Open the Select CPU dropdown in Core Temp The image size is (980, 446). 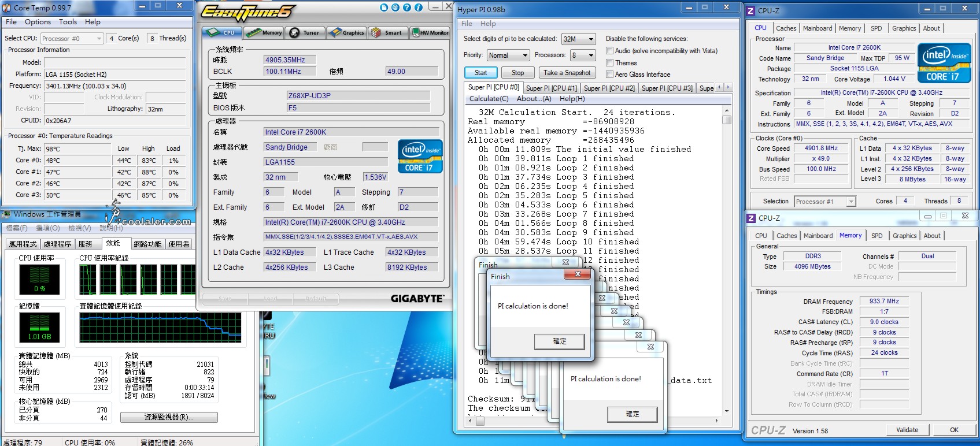(72, 39)
